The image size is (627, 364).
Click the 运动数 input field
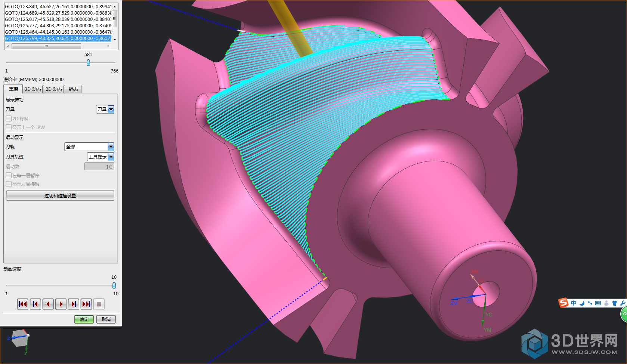[x=99, y=167]
